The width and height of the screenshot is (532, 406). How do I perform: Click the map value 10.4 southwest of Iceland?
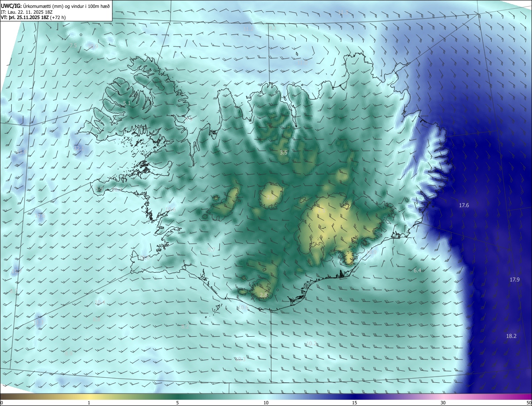click(100, 303)
